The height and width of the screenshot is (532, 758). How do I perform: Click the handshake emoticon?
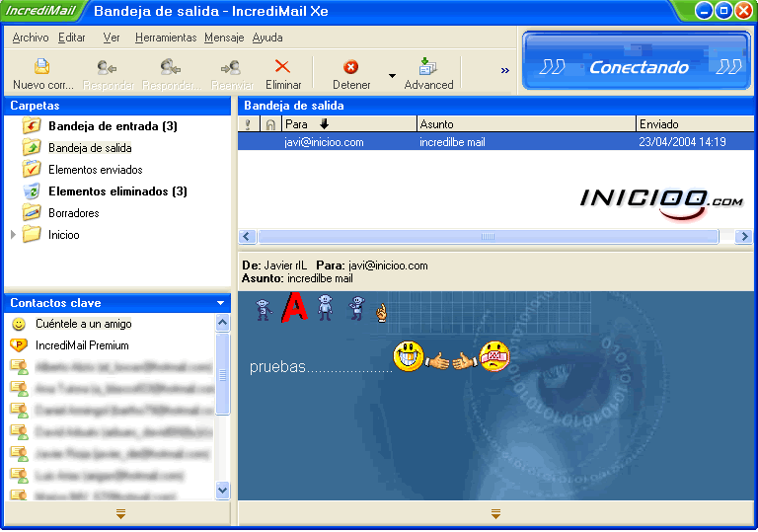click(451, 361)
